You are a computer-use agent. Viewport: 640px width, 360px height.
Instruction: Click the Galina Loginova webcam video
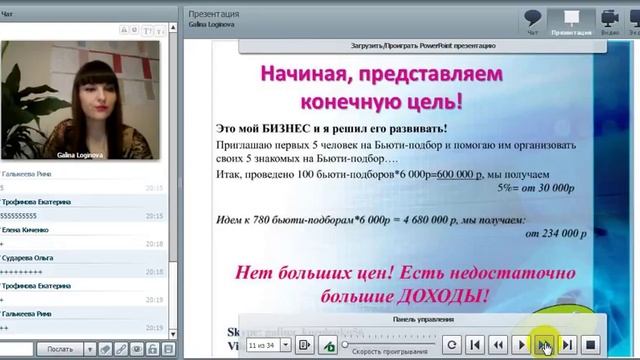coord(80,100)
